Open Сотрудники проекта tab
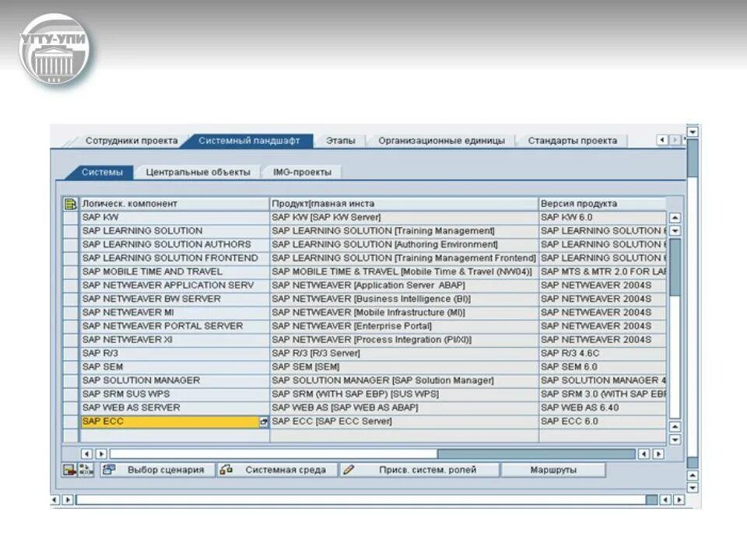This screenshot has height=560, width=747. click(132, 141)
